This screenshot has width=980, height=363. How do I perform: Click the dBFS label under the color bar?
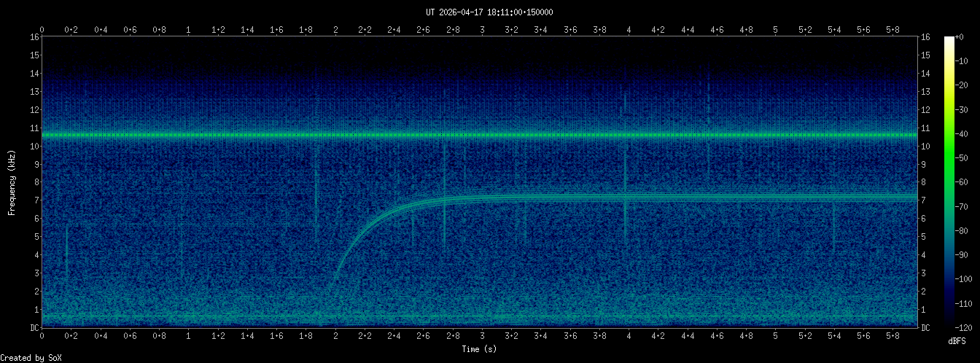click(x=957, y=341)
